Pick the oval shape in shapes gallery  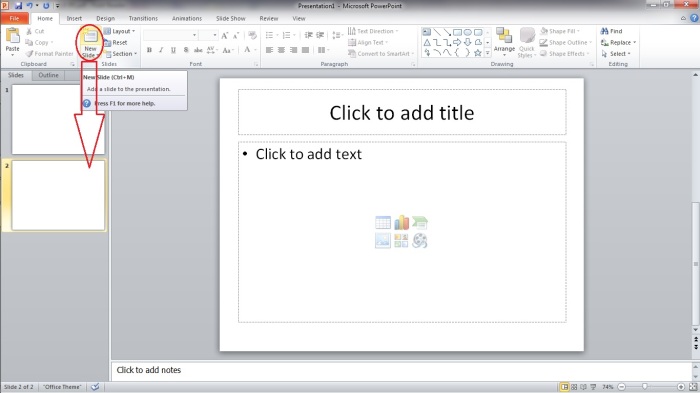[467, 32]
